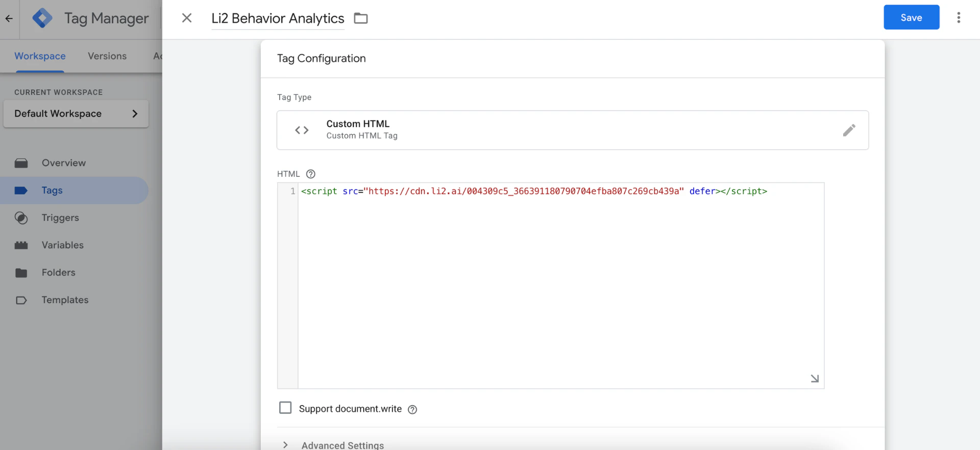980x450 pixels.
Task: Switch to the Workspace tab
Action: (40, 56)
